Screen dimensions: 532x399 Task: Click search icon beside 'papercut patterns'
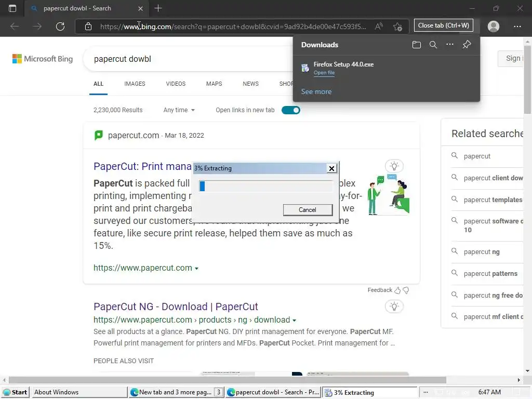454,273
